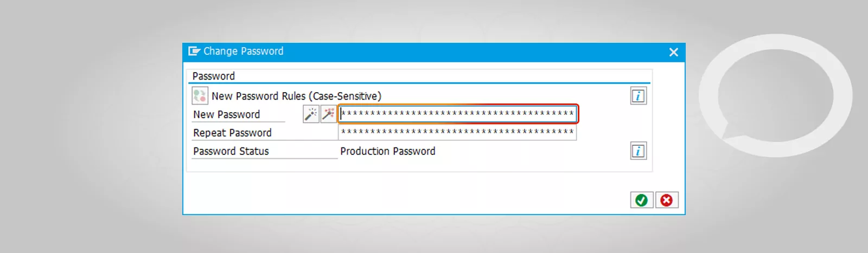Viewport: 868px width, 253px height.
Task: Click into the Repeat Password field
Action: (x=458, y=132)
